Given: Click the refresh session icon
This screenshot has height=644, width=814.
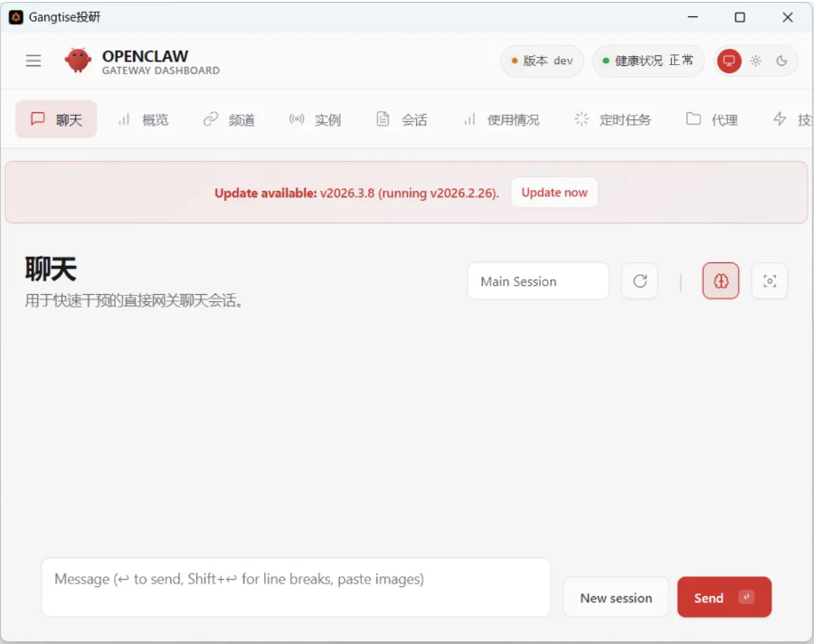Looking at the screenshot, I should click(639, 281).
